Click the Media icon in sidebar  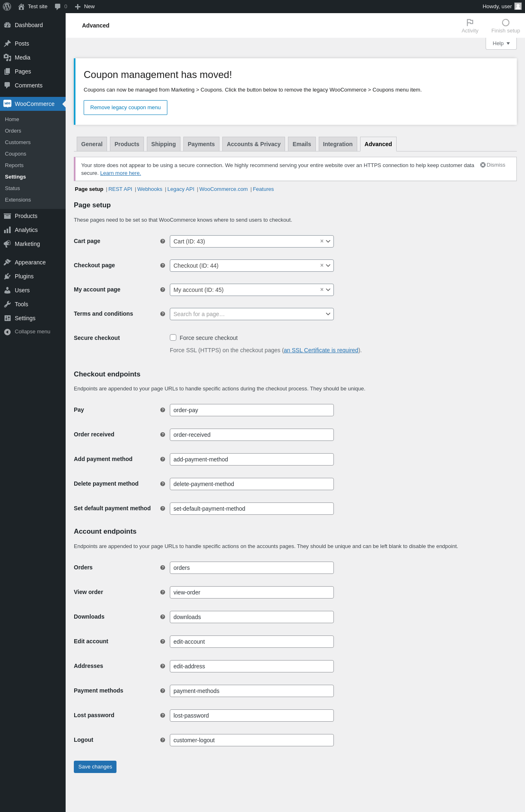point(7,57)
